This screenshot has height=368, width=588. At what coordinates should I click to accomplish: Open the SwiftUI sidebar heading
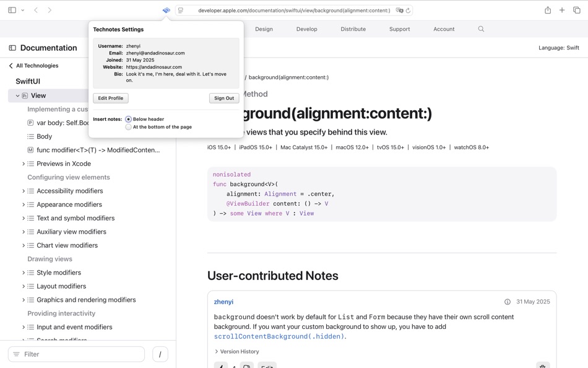coord(28,81)
